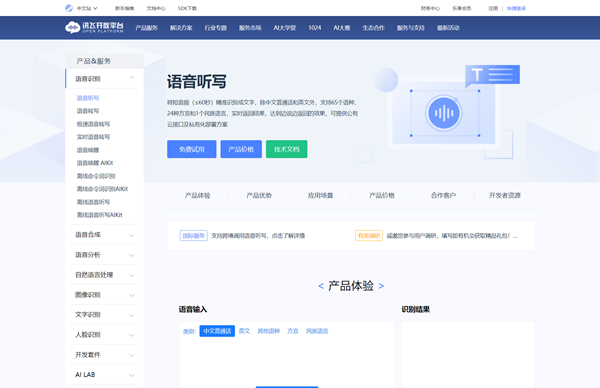Go to SDK下载 page
600x388 pixels.
pyautogui.click(x=187, y=8)
